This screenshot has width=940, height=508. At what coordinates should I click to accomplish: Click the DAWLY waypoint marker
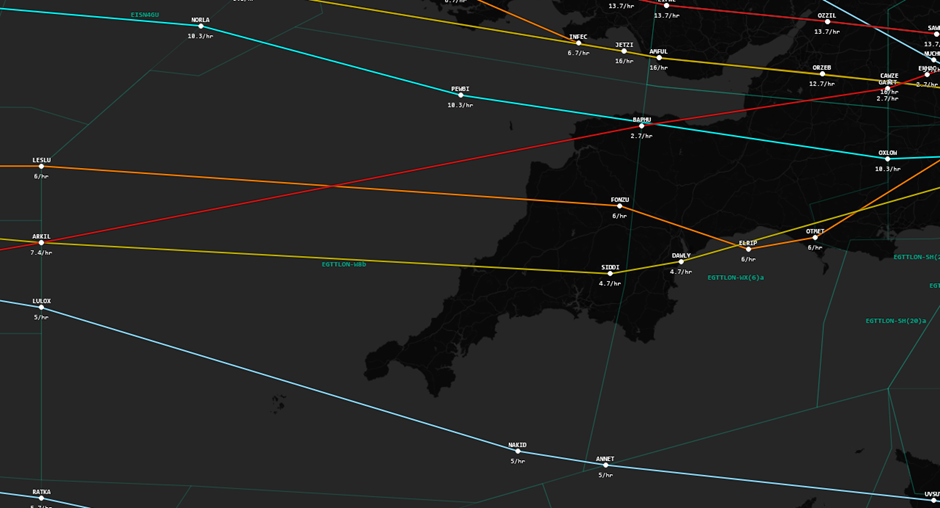tap(681, 262)
